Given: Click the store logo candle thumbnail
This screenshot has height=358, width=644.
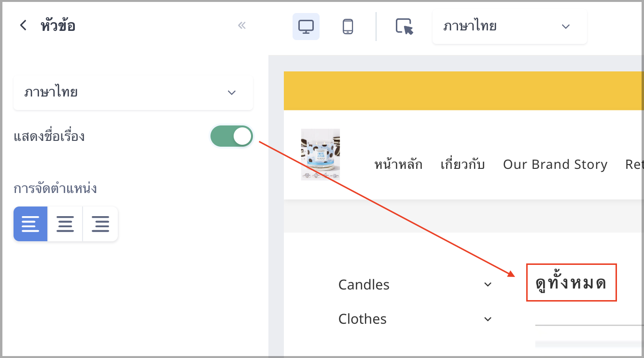Looking at the screenshot, I should 321,154.
